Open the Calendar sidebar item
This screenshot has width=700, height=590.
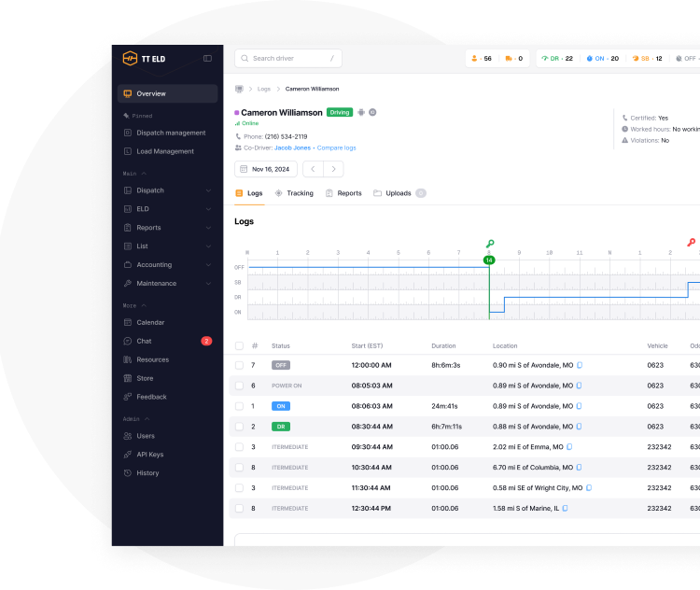pyautogui.click(x=149, y=322)
